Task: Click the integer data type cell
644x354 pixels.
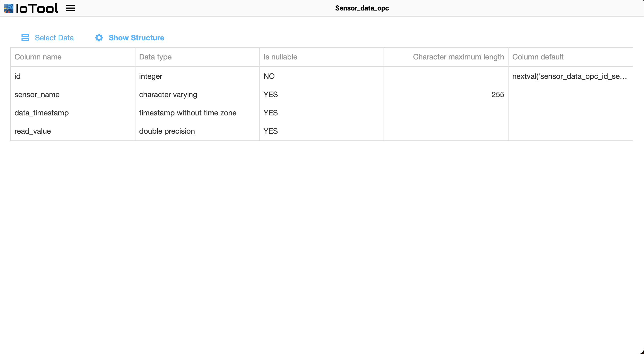Action: 197,76
